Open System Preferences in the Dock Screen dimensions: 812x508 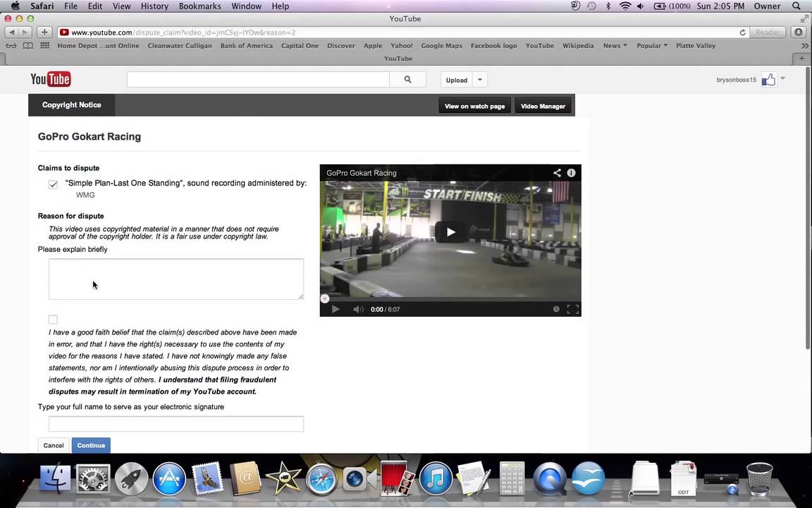tap(94, 478)
